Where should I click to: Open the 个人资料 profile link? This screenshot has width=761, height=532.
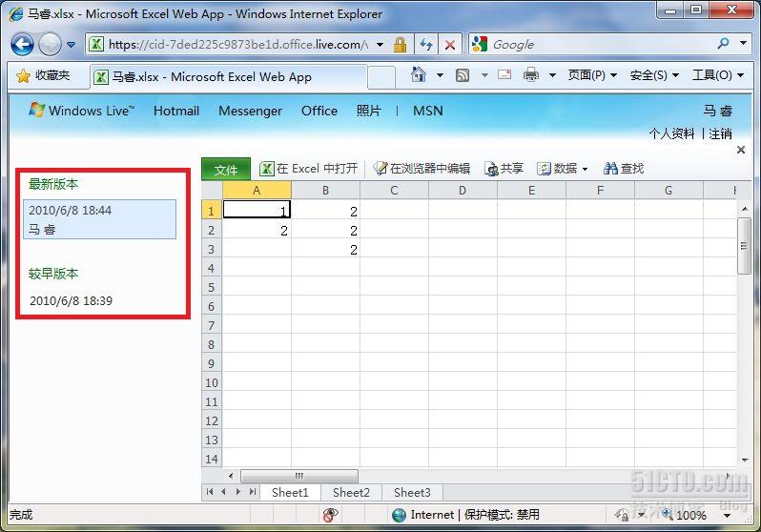click(671, 133)
